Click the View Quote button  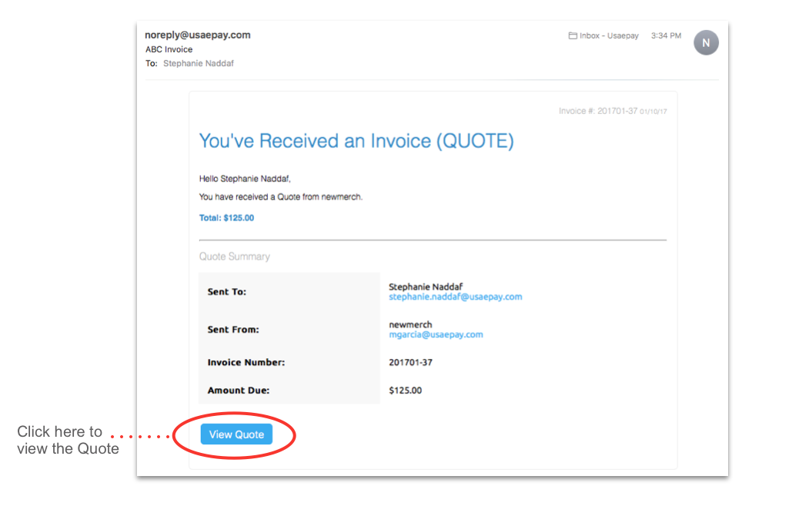[x=236, y=434]
